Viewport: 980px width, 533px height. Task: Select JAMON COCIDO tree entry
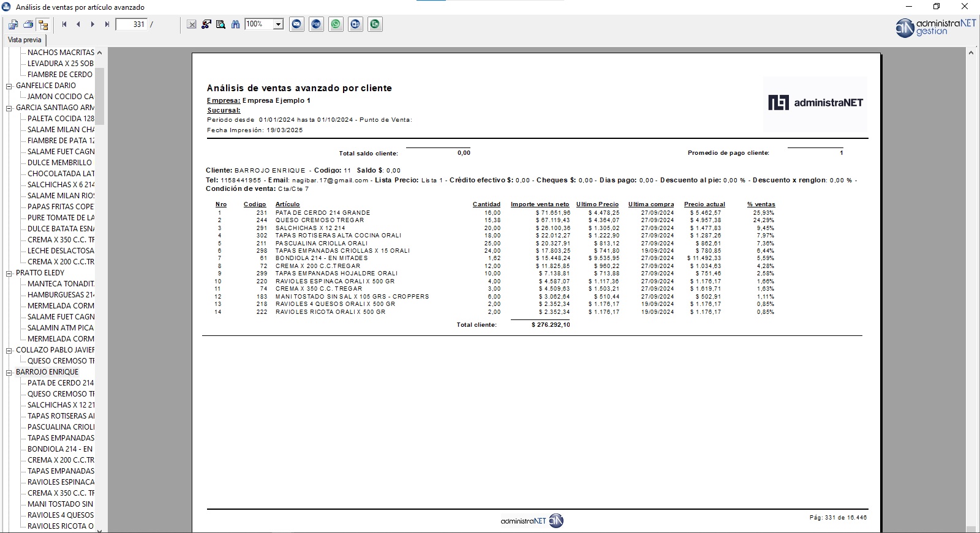61,97
